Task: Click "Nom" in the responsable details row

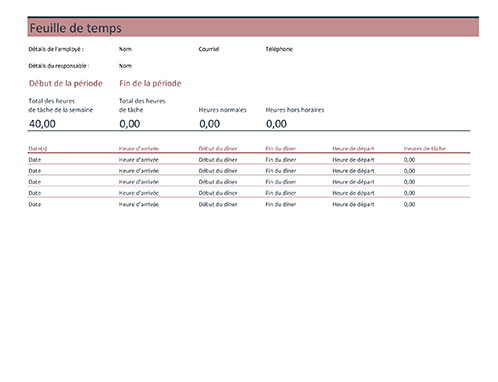Action: click(x=125, y=66)
